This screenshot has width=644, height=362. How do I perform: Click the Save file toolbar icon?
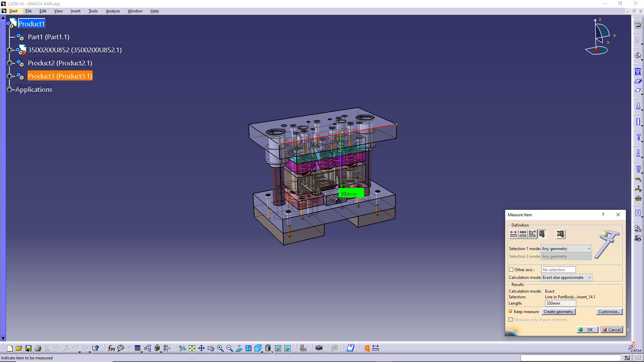point(29,348)
